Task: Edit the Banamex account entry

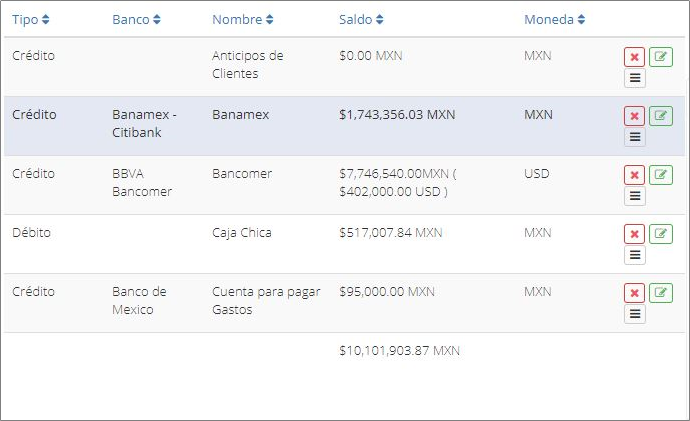Action: 661,116
